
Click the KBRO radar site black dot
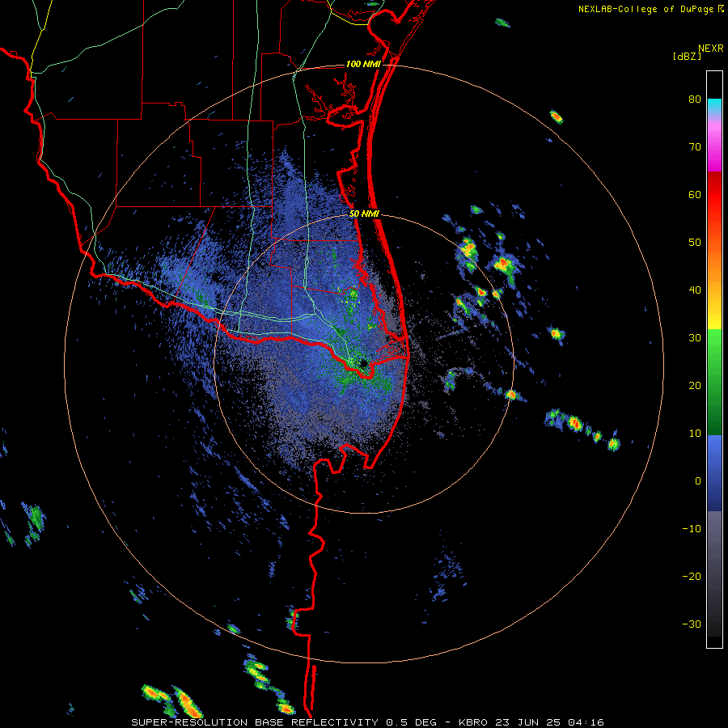coord(364,363)
